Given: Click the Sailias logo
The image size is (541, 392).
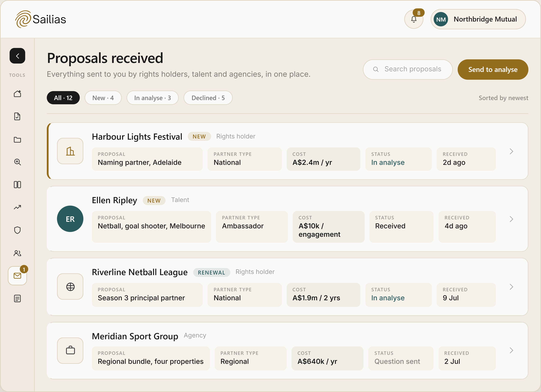Looking at the screenshot, I should (x=40, y=19).
